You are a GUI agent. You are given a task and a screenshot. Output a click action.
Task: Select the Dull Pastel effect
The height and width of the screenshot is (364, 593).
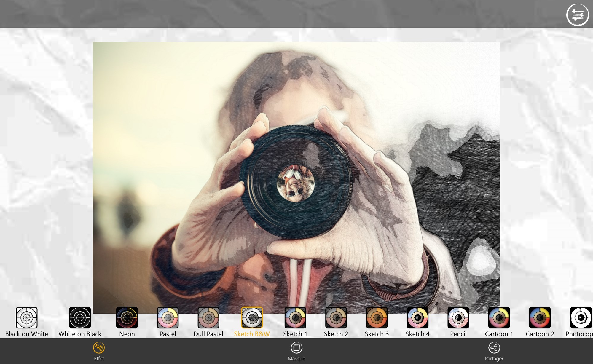(208, 317)
